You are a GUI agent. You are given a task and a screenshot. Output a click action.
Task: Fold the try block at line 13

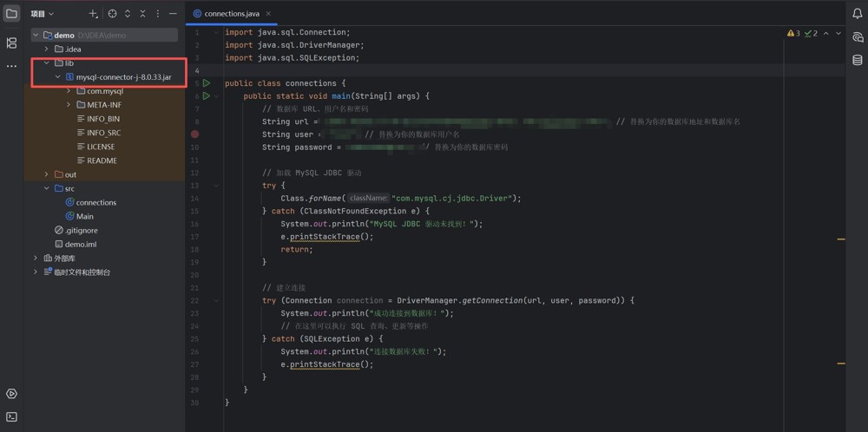pos(216,186)
